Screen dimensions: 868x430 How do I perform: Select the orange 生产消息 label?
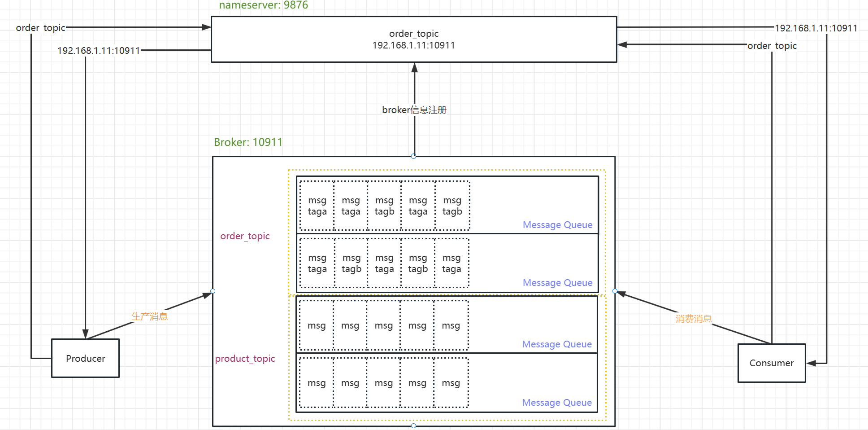pyautogui.click(x=149, y=316)
